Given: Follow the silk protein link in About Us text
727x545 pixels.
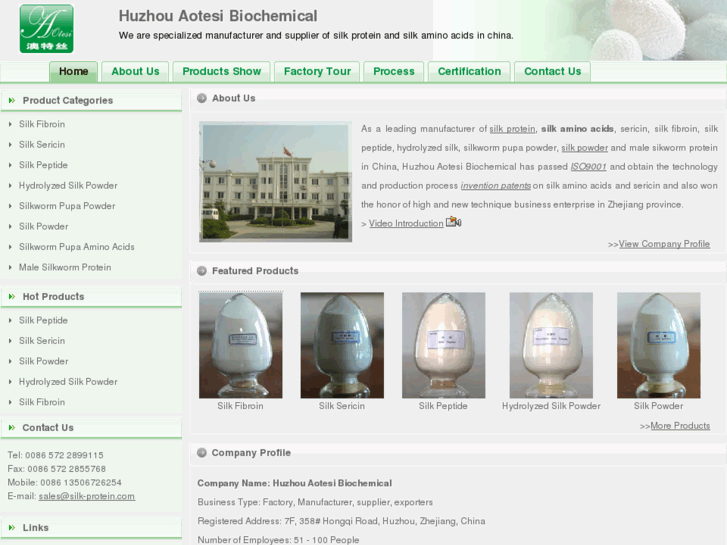Looking at the screenshot, I should (x=512, y=129).
